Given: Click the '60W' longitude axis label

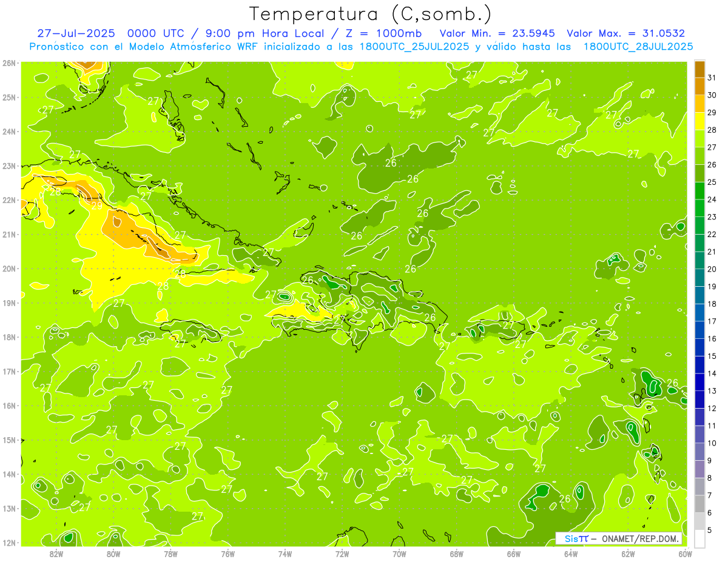Looking at the screenshot, I should tap(685, 554).
